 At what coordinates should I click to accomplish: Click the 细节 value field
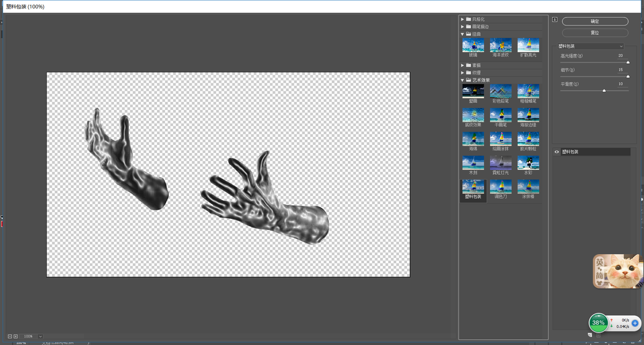[x=622, y=70]
